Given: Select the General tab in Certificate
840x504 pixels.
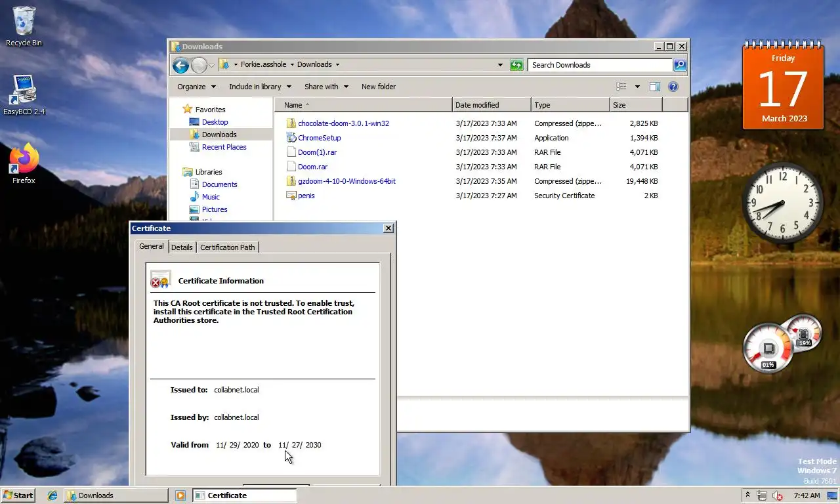Looking at the screenshot, I should click(152, 246).
